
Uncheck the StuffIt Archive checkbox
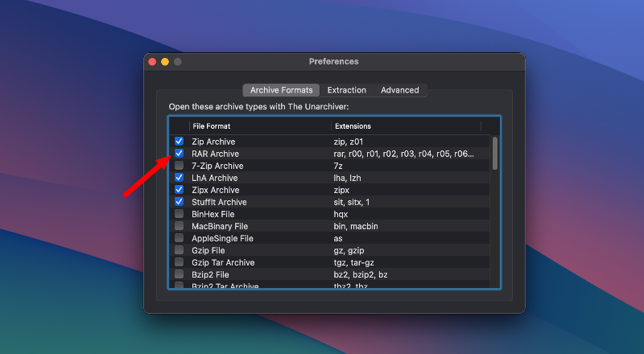point(179,202)
